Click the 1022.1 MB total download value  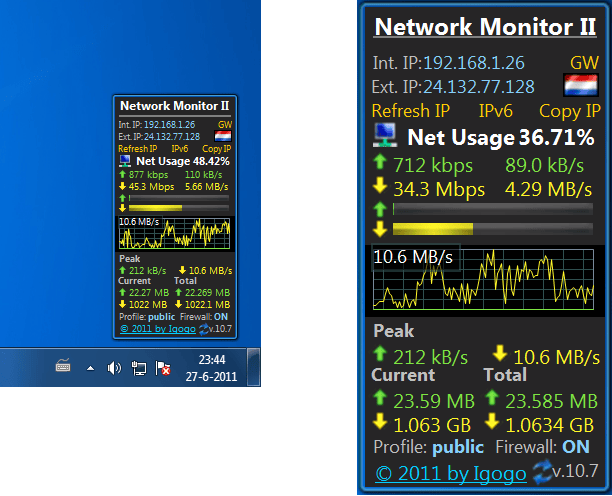(x=207, y=305)
